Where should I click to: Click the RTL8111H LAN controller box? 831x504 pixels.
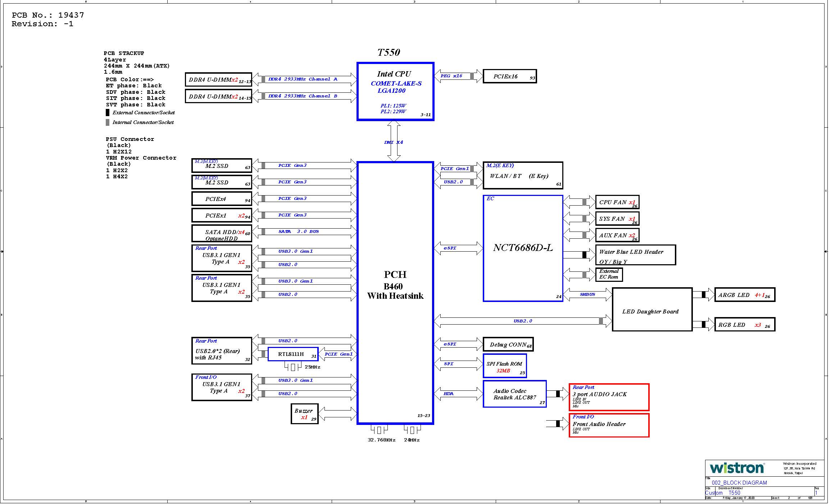(293, 354)
